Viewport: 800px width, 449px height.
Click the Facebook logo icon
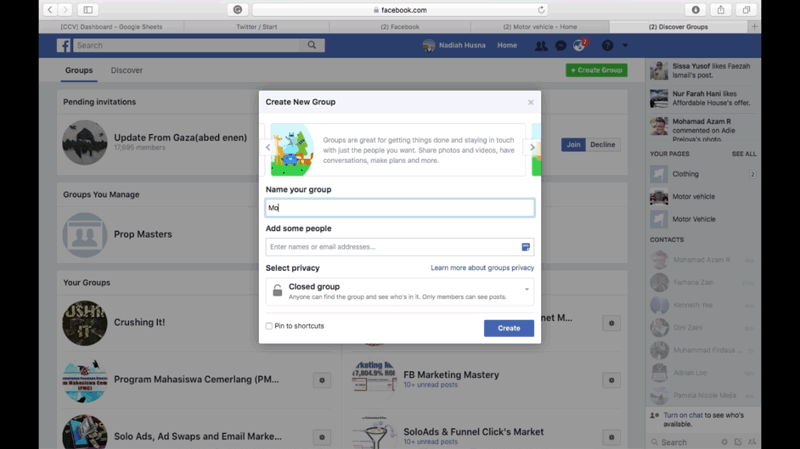[63, 45]
